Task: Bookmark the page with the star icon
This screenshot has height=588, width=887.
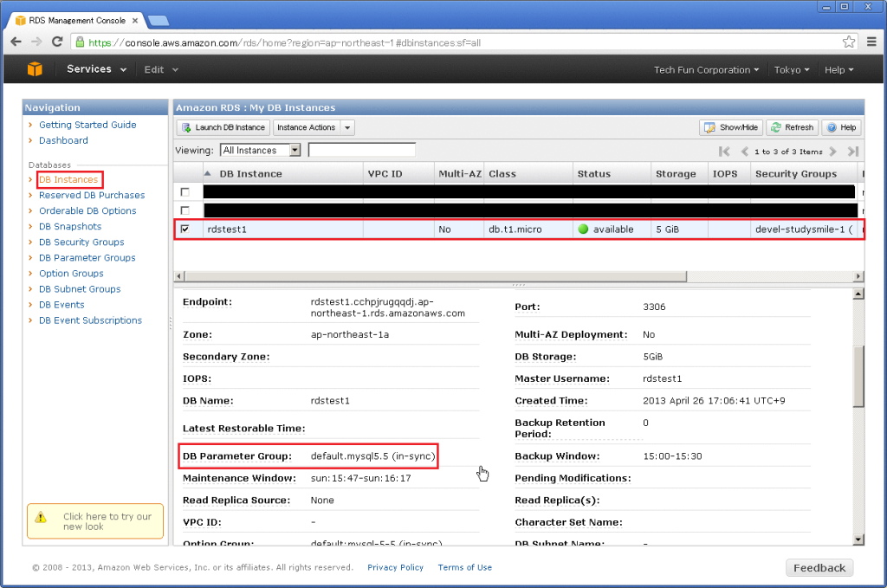Action: pos(849,42)
